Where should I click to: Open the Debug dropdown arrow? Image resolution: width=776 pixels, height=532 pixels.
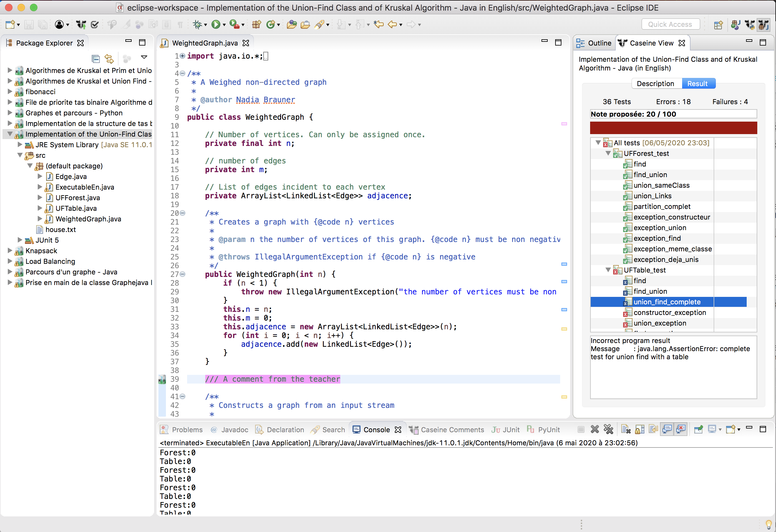click(x=206, y=25)
